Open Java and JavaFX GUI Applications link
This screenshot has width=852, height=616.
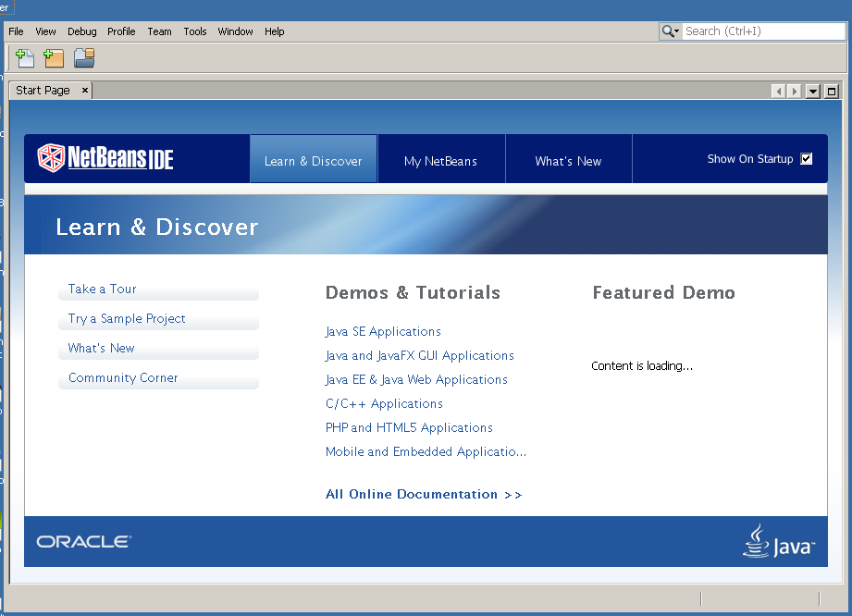pyautogui.click(x=419, y=355)
